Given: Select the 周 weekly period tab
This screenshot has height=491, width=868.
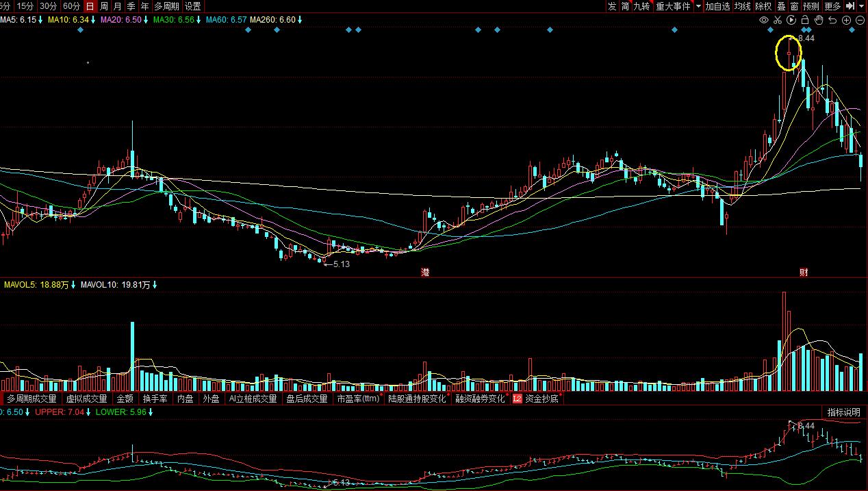Looking at the screenshot, I should click(103, 6).
